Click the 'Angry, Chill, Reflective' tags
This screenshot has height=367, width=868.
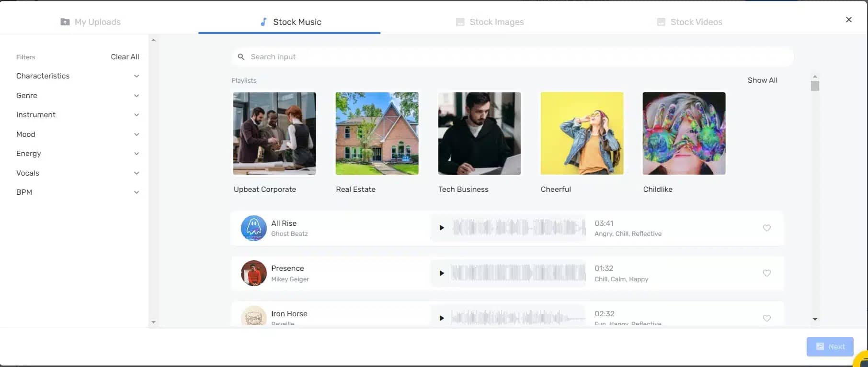[x=628, y=234]
